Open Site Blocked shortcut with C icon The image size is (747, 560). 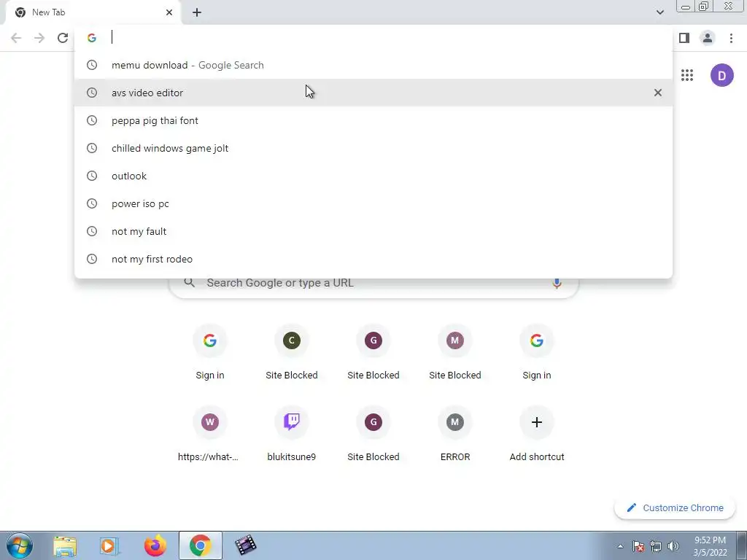[292, 353]
